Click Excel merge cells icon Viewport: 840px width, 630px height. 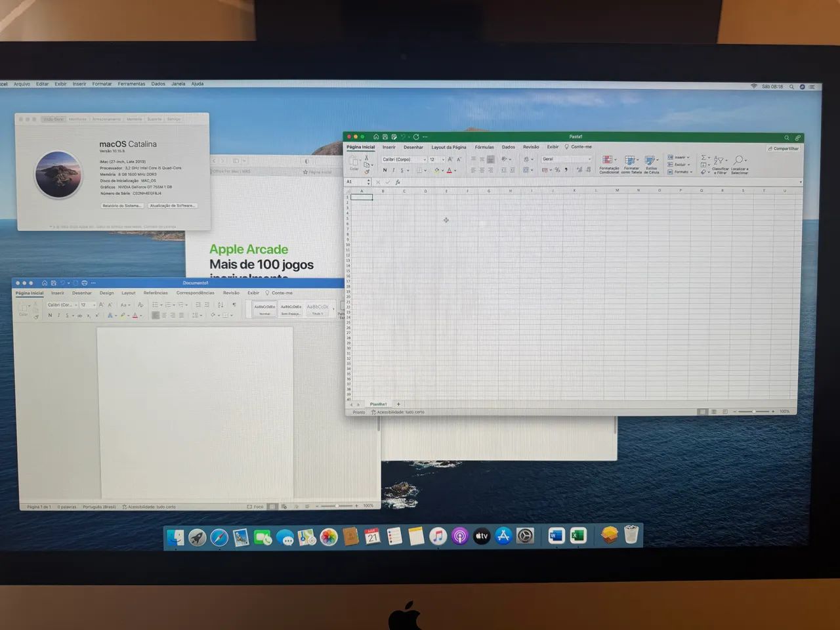[x=526, y=170]
